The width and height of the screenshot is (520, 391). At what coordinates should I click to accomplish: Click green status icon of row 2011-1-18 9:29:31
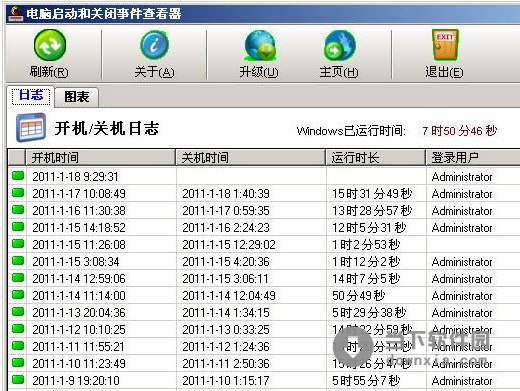click(x=18, y=176)
